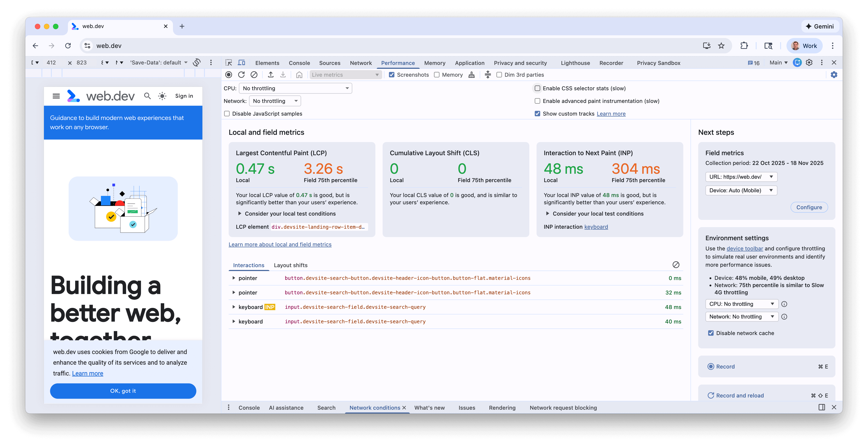Image resolution: width=868 pixels, height=447 pixels.
Task: Select the inspect element picker tool
Action: coord(228,63)
